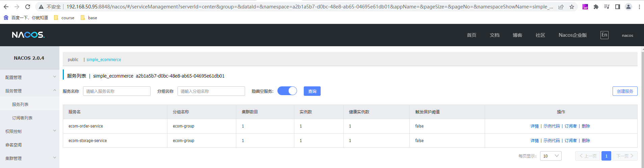This screenshot has width=644, height=168.
Task: Toggle the 隐藏空服务 switch
Action: 287,91
